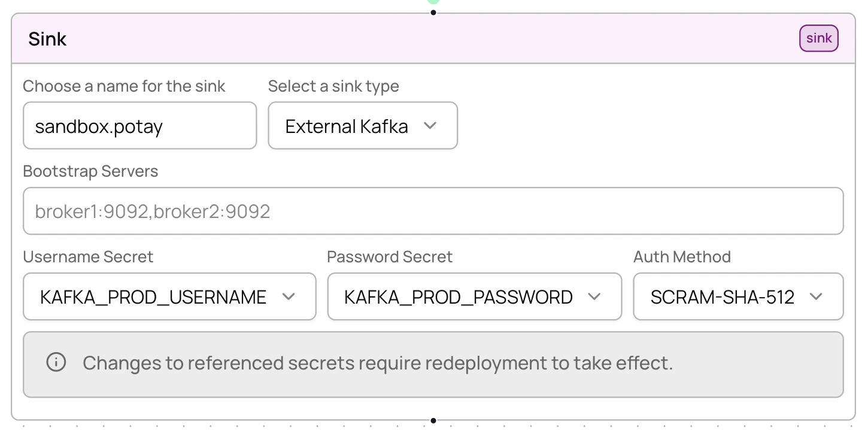
Task: Click the Username Secret dropdown arrow
Action: 290,296
